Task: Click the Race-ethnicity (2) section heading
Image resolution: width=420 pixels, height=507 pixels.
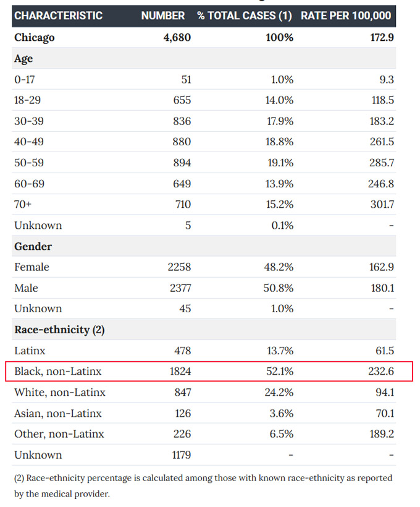Action: (x=59, y=330)
